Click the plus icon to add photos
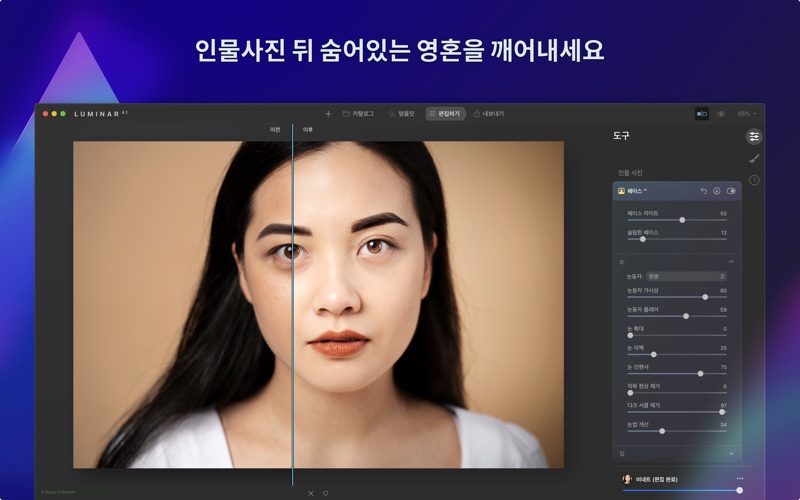This screenshot has width=800, height=500. tap(328, 114)
